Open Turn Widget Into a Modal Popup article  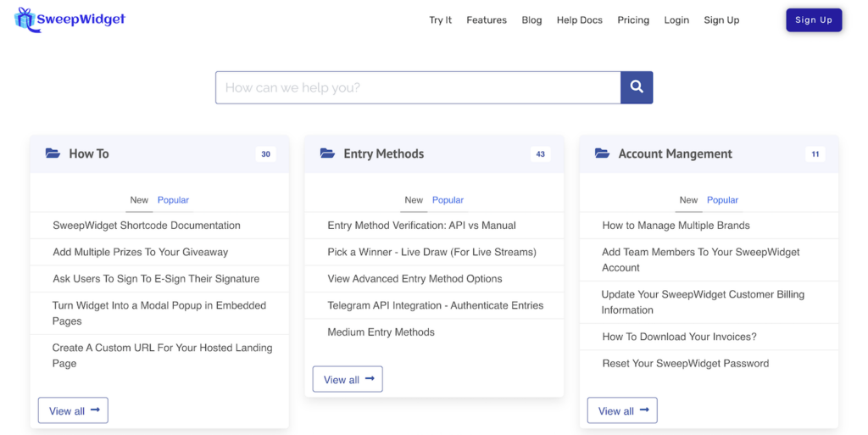pyautogui.click(x=159, y=313)
